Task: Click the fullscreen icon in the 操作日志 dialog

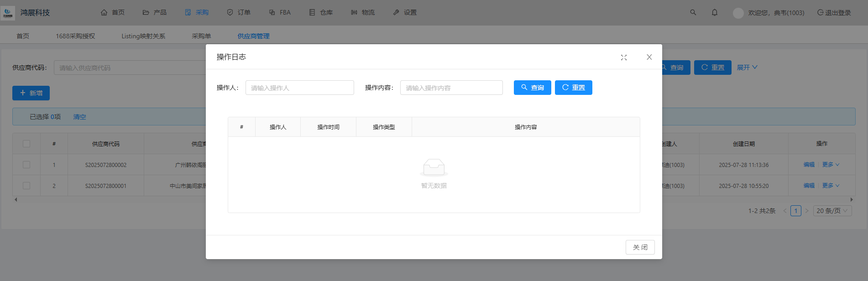Action: (623, 57)
